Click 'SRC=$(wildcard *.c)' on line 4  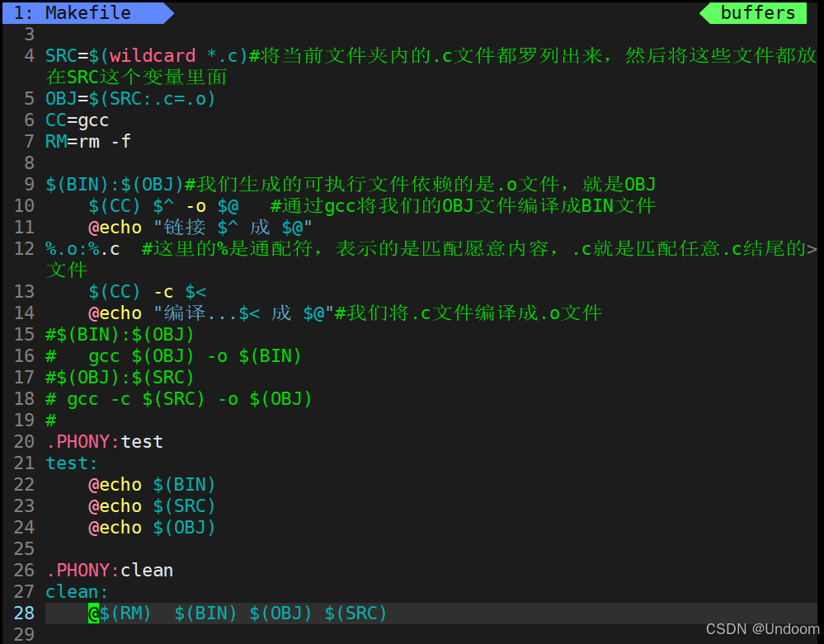pyautogui.click(x=146, y=56)
